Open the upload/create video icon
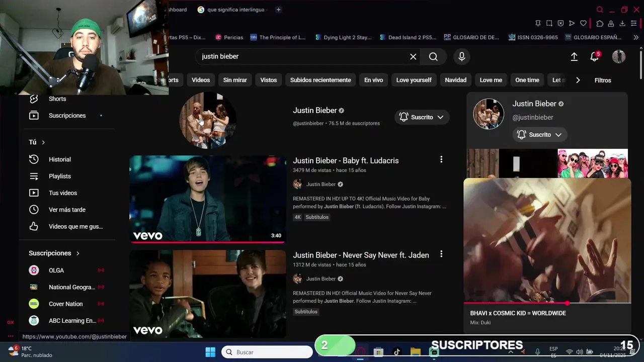644x362 pixels. pos(574,57)
